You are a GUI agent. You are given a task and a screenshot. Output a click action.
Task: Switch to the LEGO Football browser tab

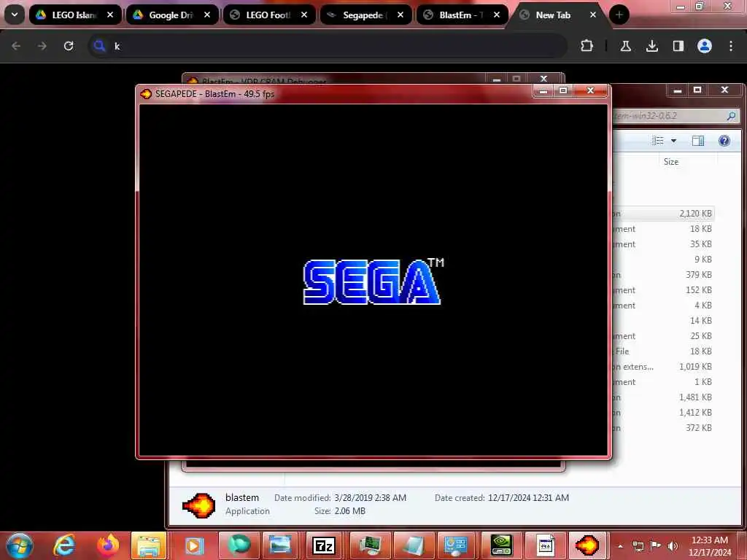point(268,15)
